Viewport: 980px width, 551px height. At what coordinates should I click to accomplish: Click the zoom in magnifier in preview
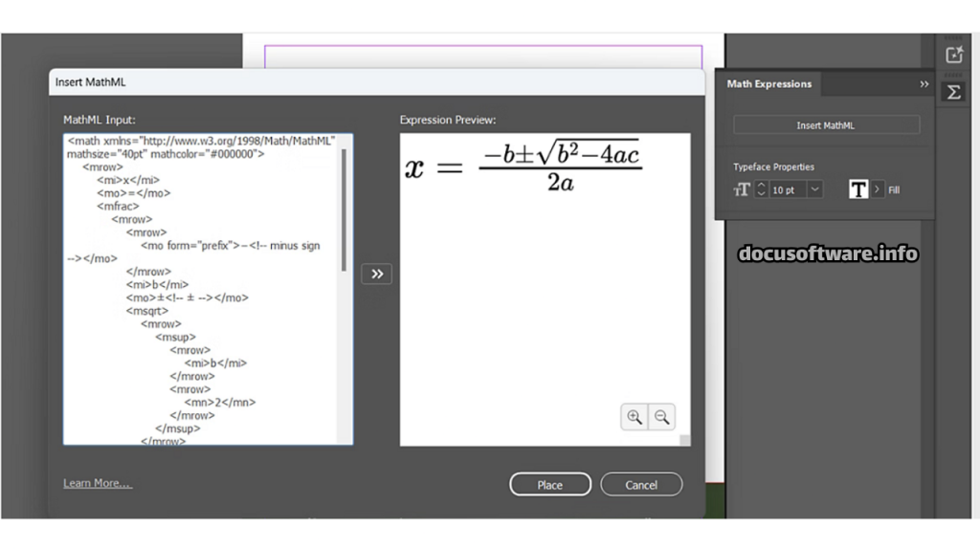coord(634,417)
